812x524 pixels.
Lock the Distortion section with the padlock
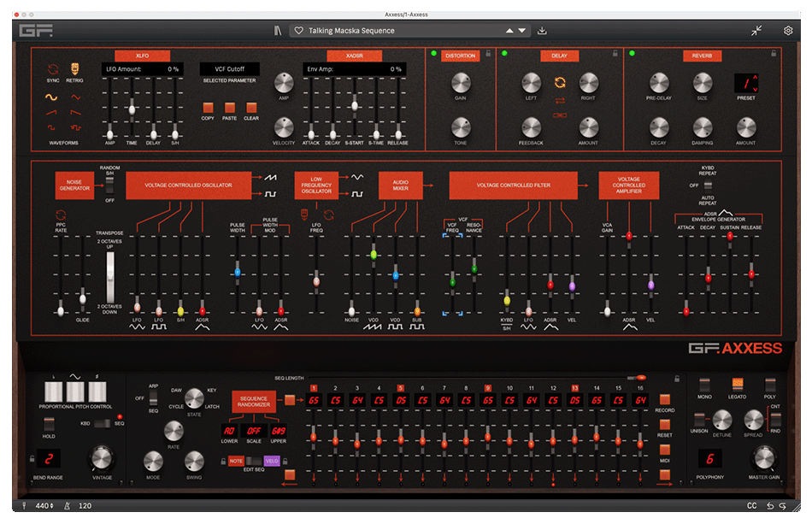click(x=488, y=53)
